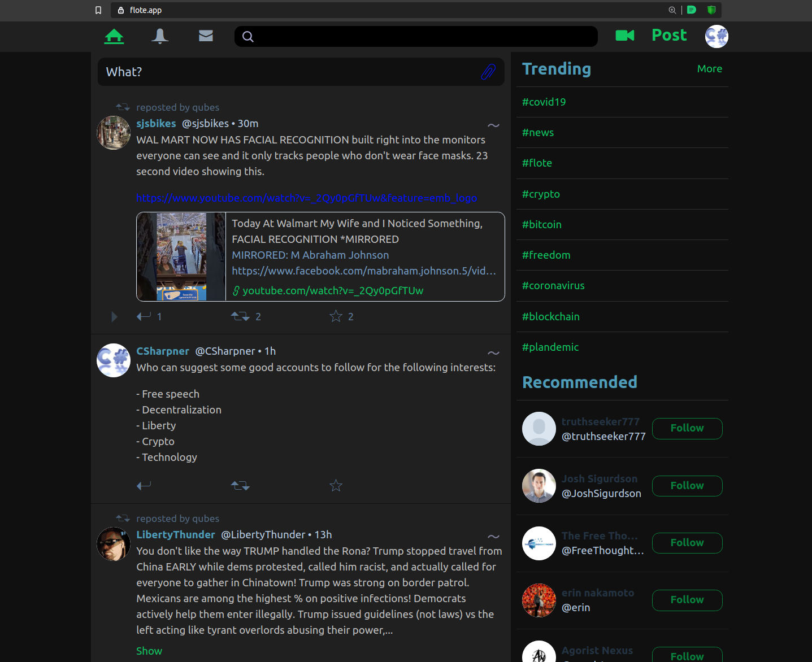Screen dimensions: 812x662
Task: Open the #covid19 trending tag
Action: (544, 102)
